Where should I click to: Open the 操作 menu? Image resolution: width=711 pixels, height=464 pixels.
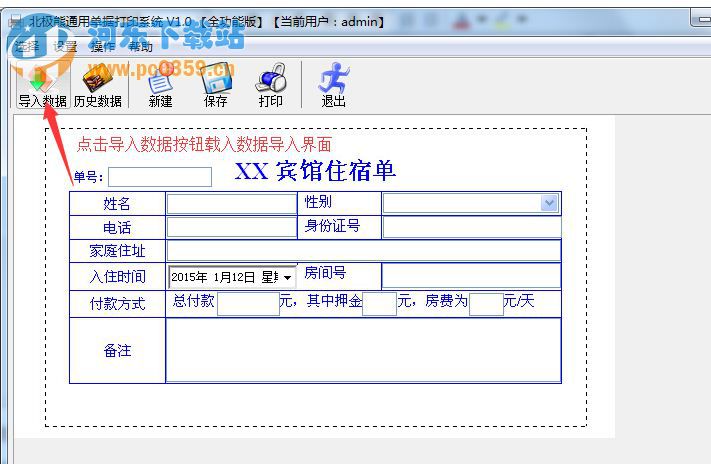pyautogui.click(x=102, y=46)
